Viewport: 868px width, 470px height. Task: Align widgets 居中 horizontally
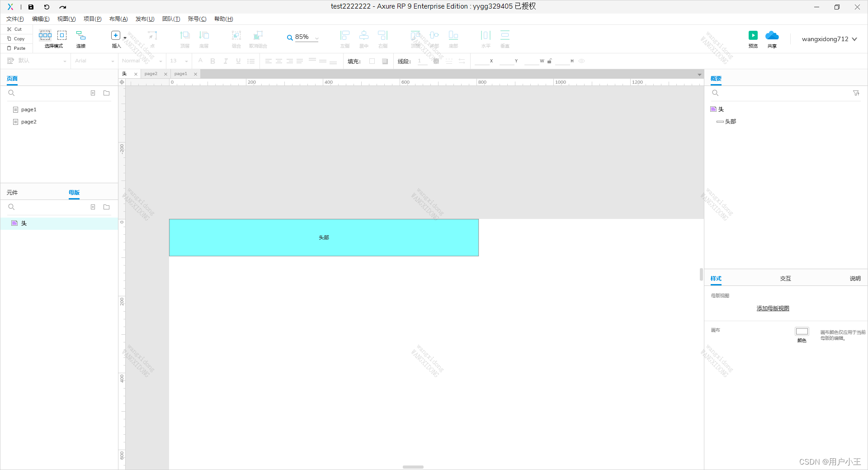tap(364, 39)
